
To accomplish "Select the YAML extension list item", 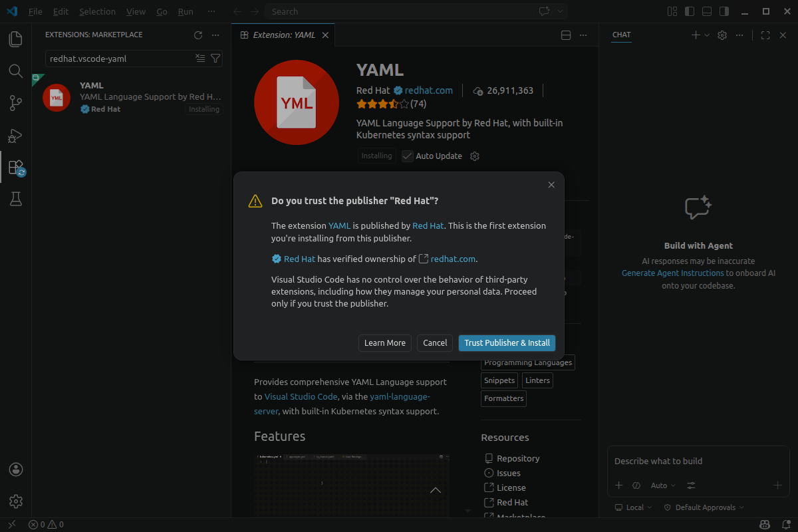I will [132, 98].
